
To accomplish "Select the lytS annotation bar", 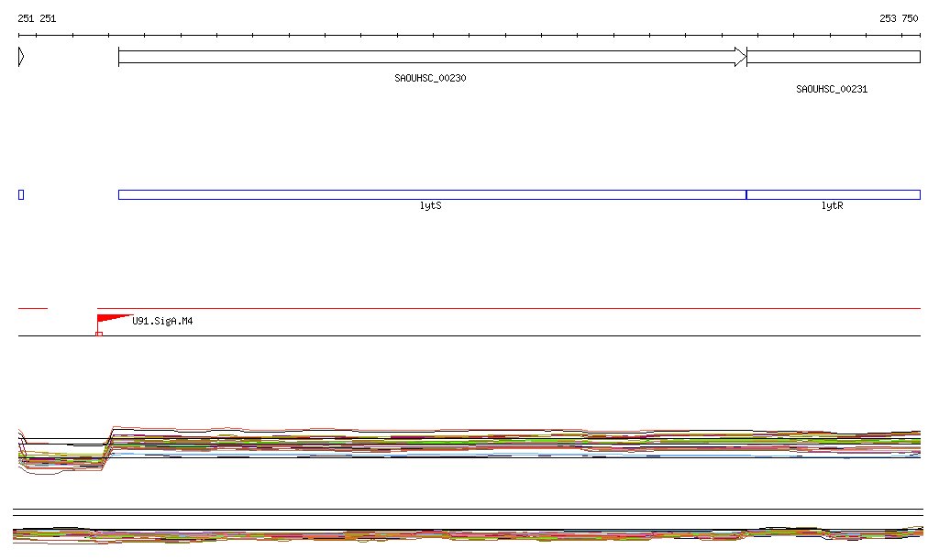I will [x=431, y=194].
